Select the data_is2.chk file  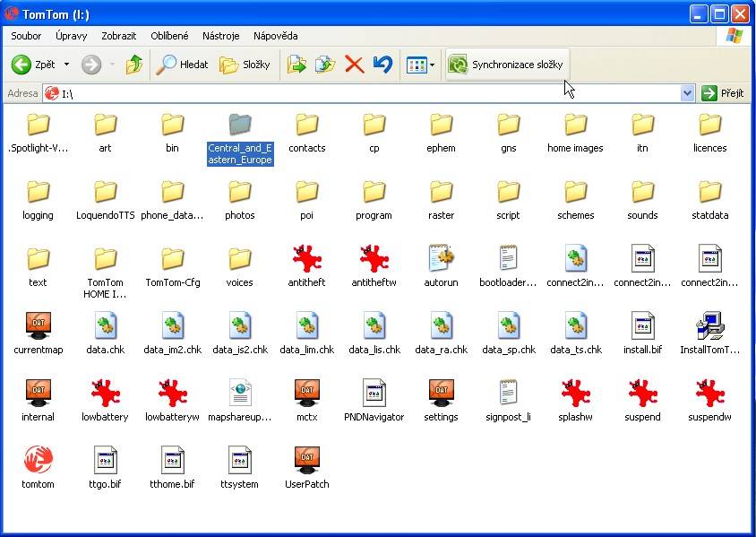(x=240, y=333)
